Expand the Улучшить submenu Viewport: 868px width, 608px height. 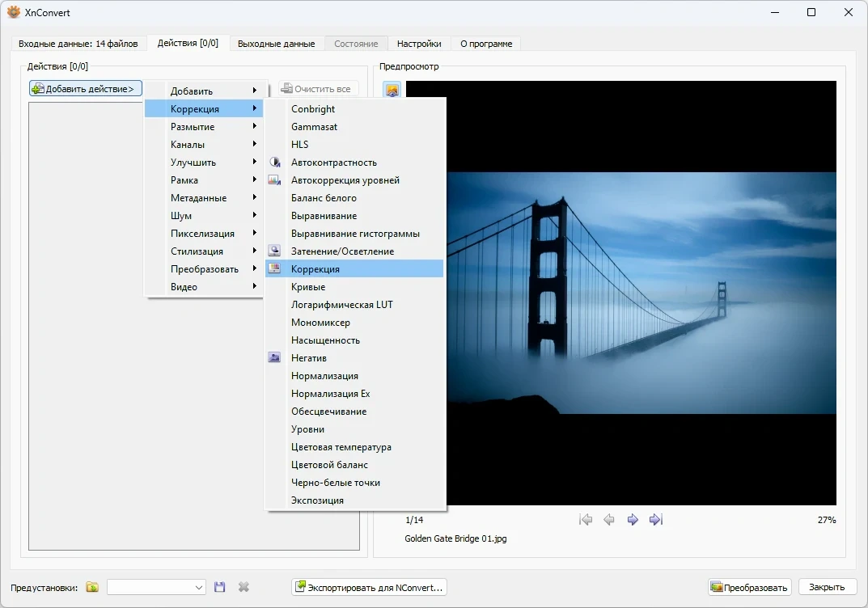coord(204,162)
